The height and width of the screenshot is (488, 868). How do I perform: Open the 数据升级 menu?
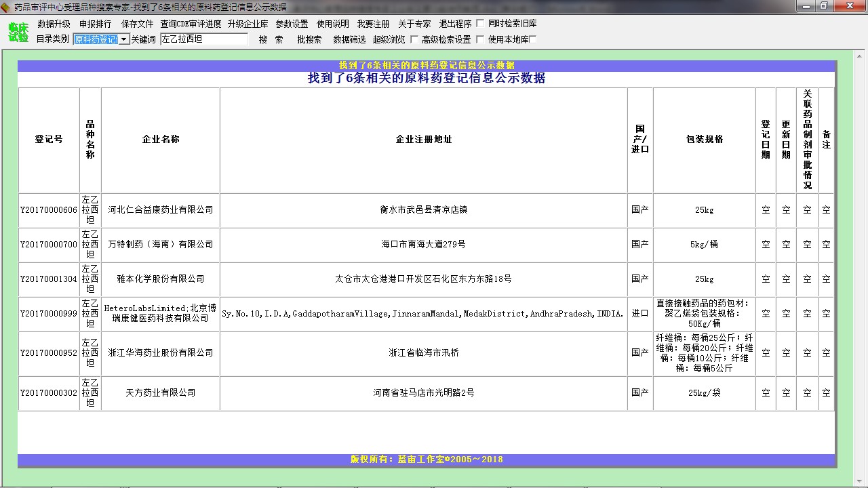click(54, 24)
